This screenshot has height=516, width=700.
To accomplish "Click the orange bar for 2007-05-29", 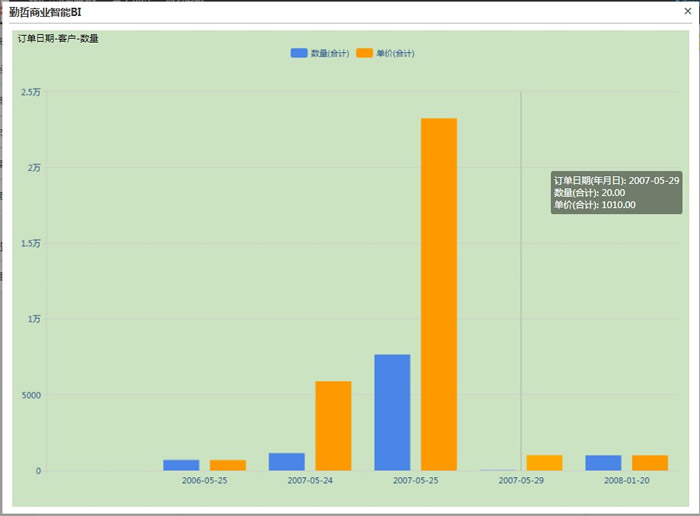I will tap(544, 463).
